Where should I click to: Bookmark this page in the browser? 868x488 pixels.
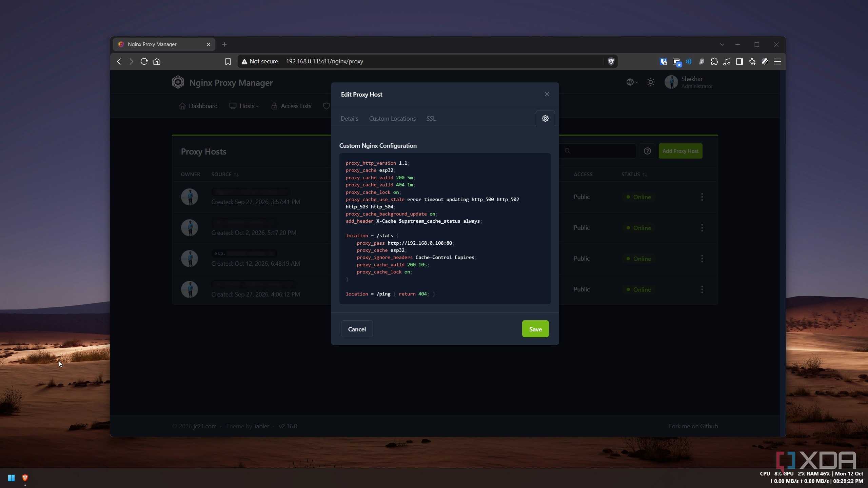[x=228, y=61]
